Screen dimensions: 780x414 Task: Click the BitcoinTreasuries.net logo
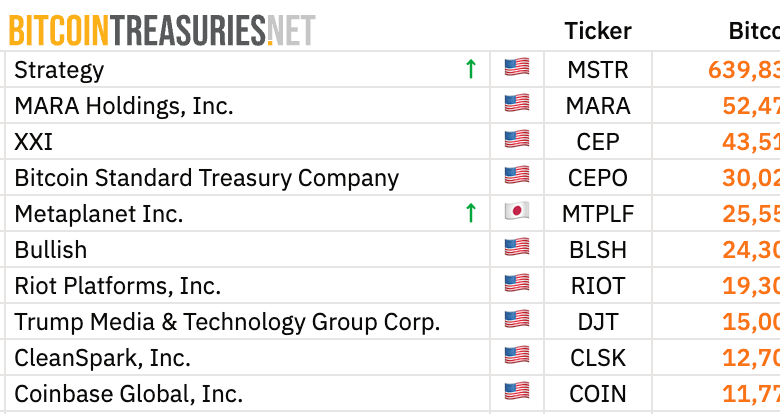pos(162,31)
